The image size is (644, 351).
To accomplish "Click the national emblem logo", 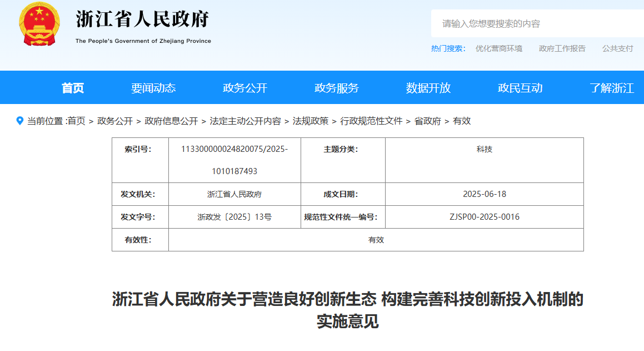I will pos(39,24).
